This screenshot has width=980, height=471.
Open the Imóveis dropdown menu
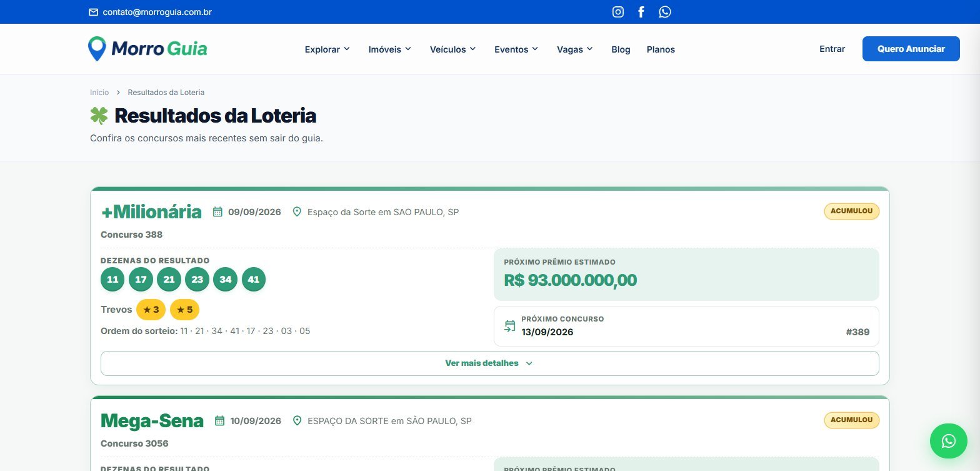point(389,49)
